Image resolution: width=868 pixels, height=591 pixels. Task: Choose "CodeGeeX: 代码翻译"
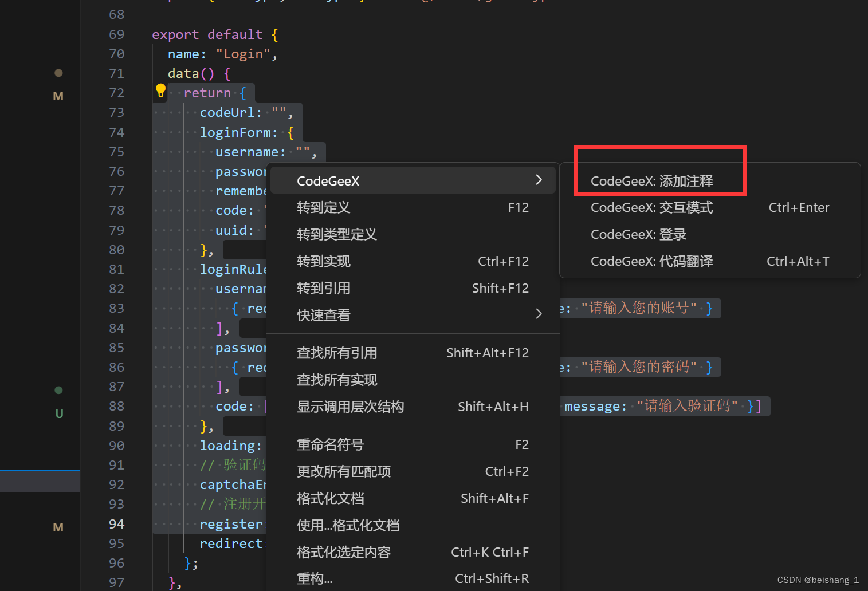[x=651, y=261]
